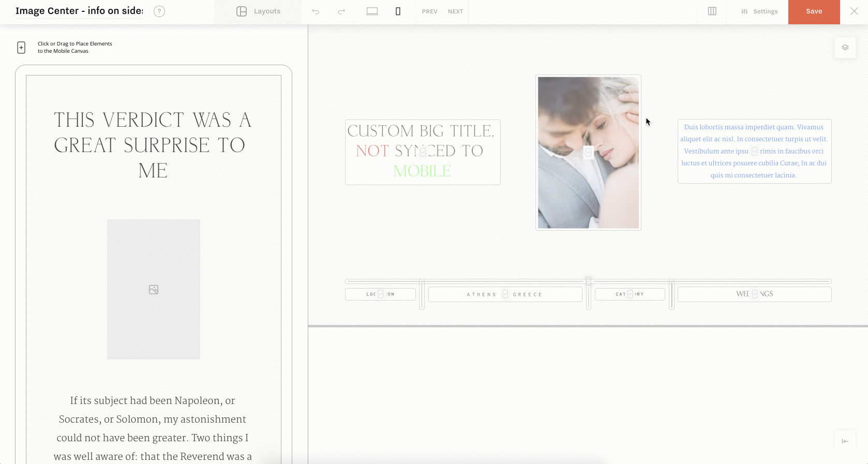The height and width of the screenshot is (464, 868).
Task: Collapse sidebar arrow icon at bottom right
Action: coord(845,441)
